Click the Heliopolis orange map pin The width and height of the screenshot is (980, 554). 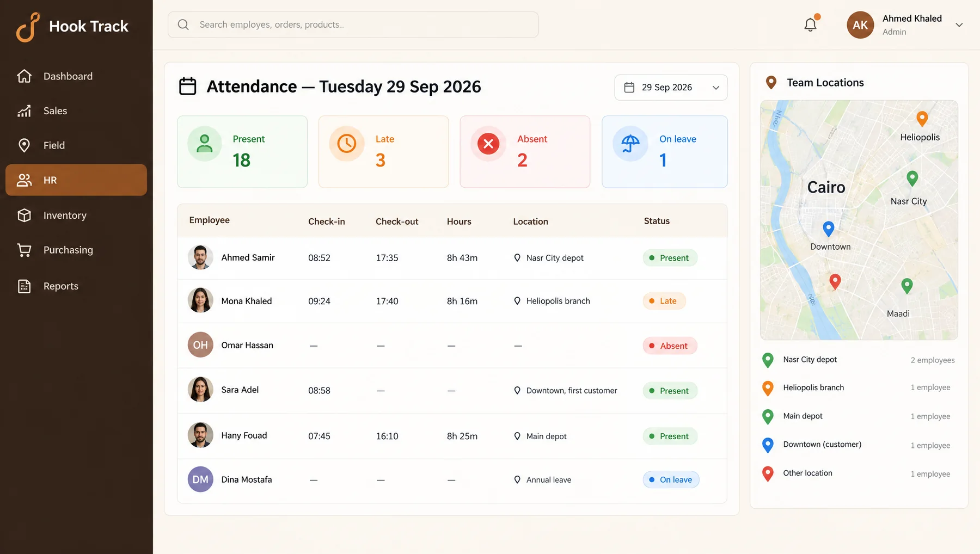922,119
